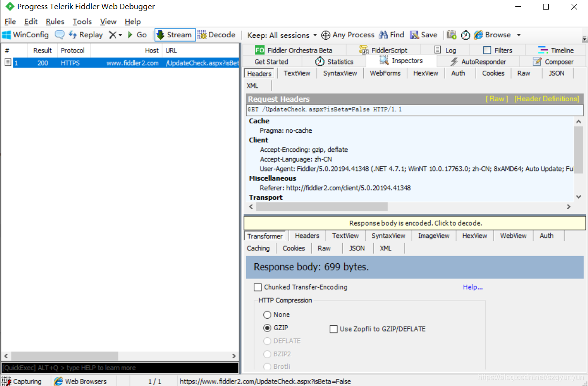This screenshot has height=386, width=588.
Task: Click the Save disk icon
Action: tap(414, 35)
